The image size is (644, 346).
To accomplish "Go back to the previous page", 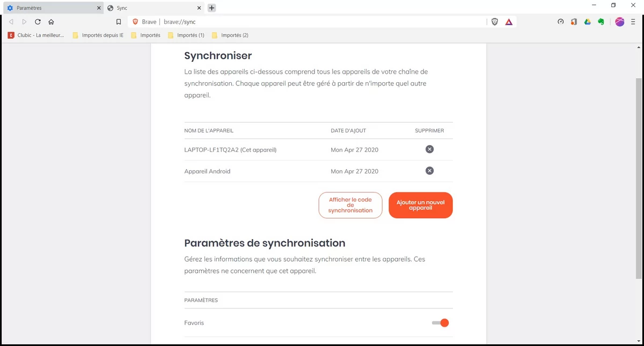I will click(x=11, y=22).
